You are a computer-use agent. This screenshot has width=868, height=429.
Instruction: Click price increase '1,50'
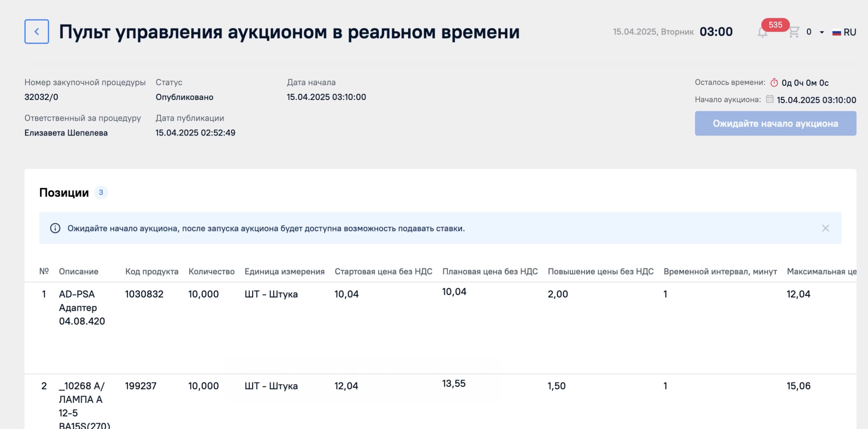(557, 386)
